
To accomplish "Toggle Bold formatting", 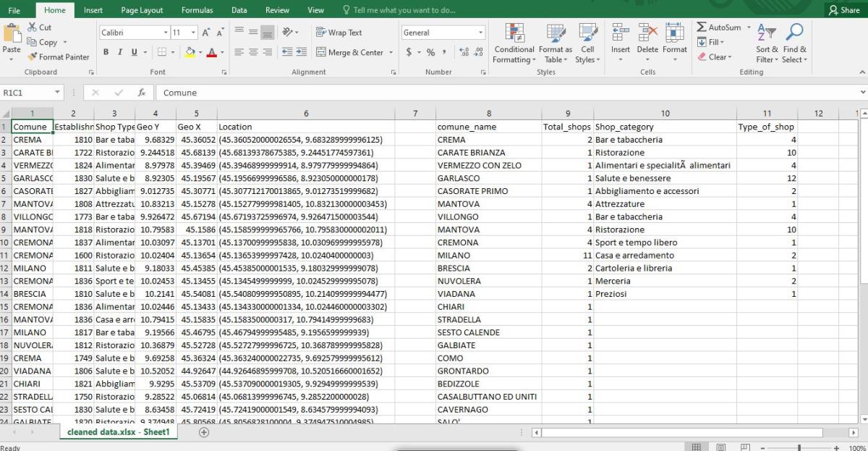I will click(106, 52).
